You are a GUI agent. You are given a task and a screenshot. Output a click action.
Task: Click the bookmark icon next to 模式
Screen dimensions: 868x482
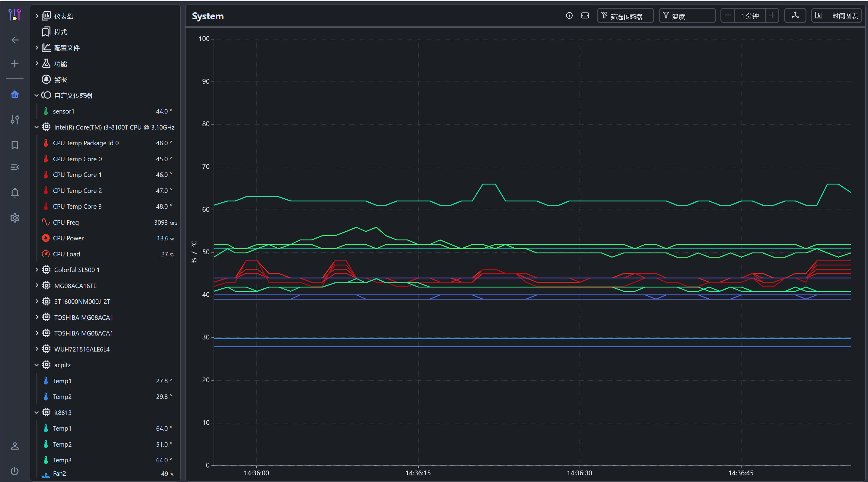46,32
